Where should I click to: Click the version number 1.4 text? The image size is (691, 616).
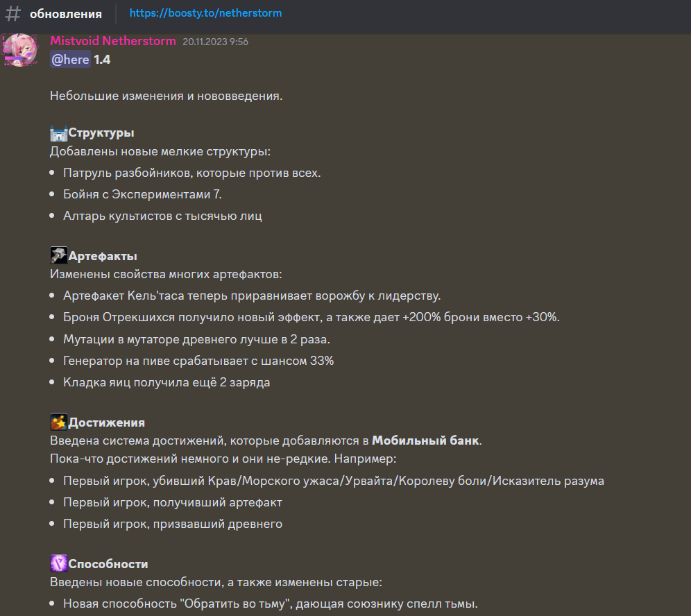coord(102,60)
